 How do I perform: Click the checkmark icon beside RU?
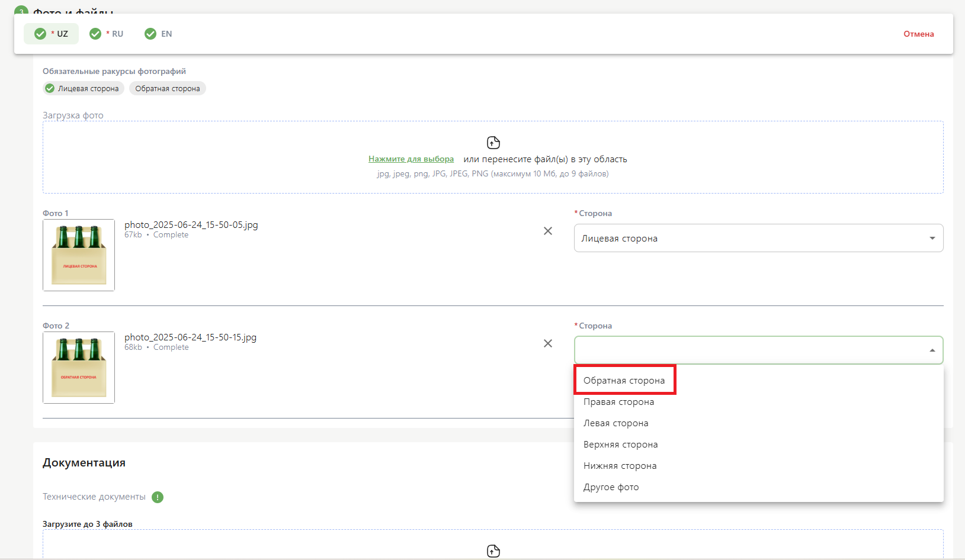pos(95,34)
